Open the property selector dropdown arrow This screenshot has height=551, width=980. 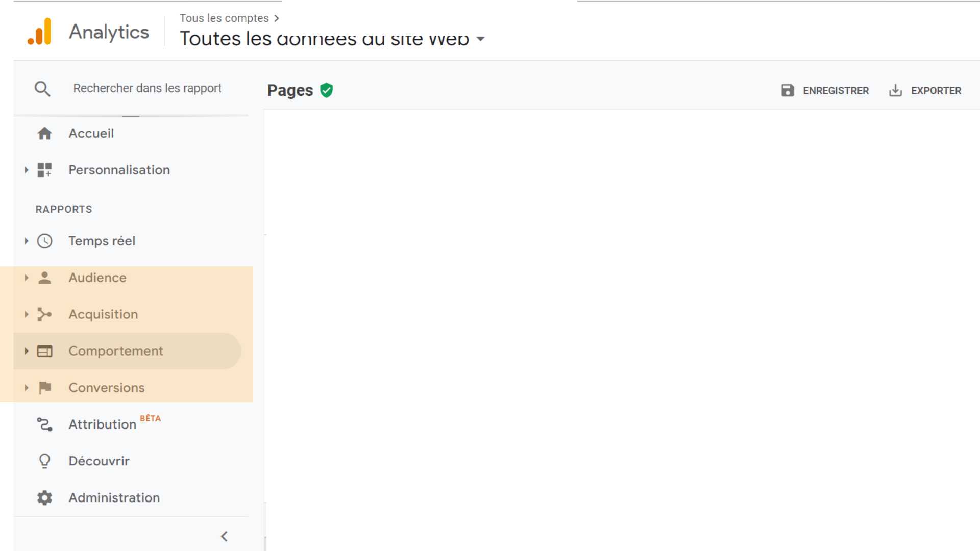(481, 39)
